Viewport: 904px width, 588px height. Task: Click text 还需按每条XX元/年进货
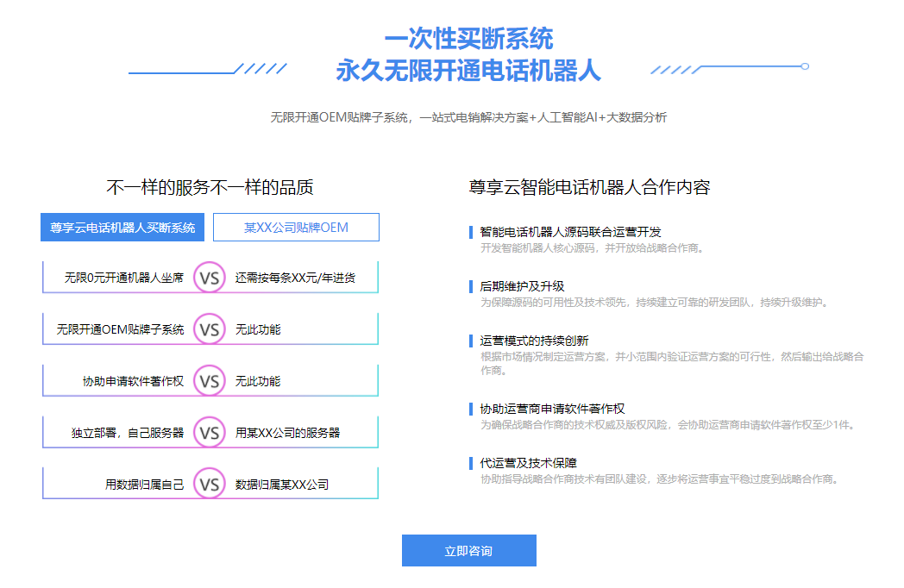pos(295,278)
